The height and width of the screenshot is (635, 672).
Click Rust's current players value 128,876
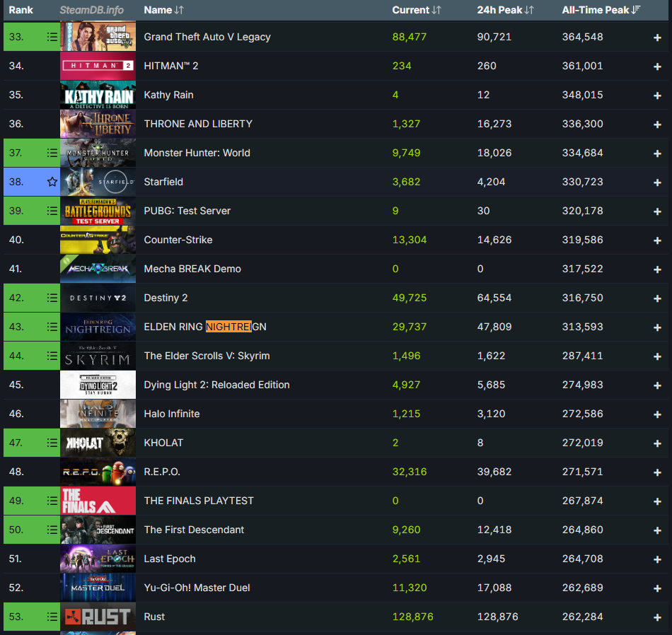[412, 617]
